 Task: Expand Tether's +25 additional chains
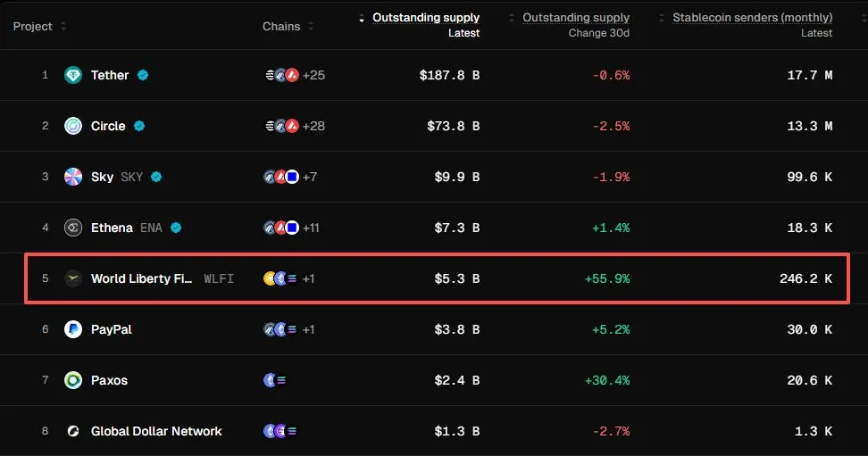pos(313,75)
